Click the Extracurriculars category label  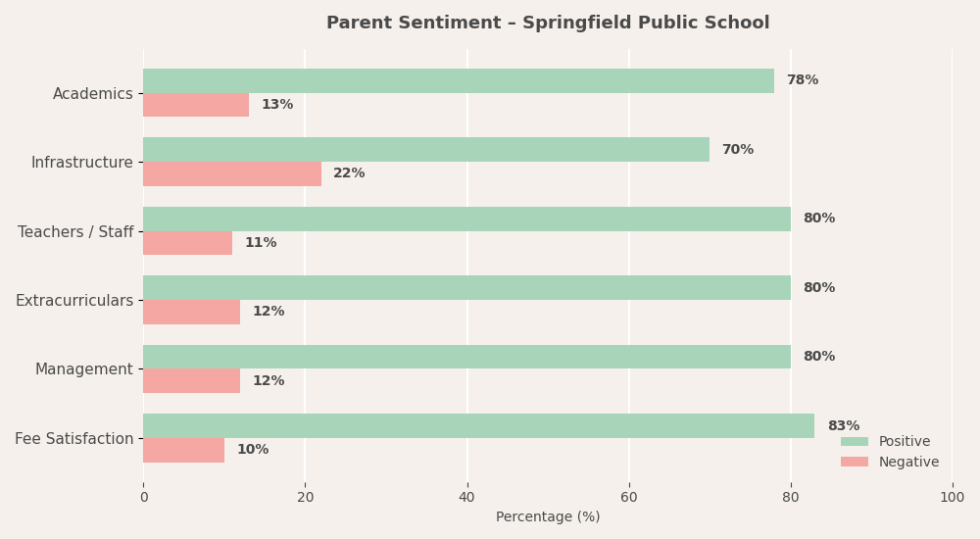click(x=74, y=301)
